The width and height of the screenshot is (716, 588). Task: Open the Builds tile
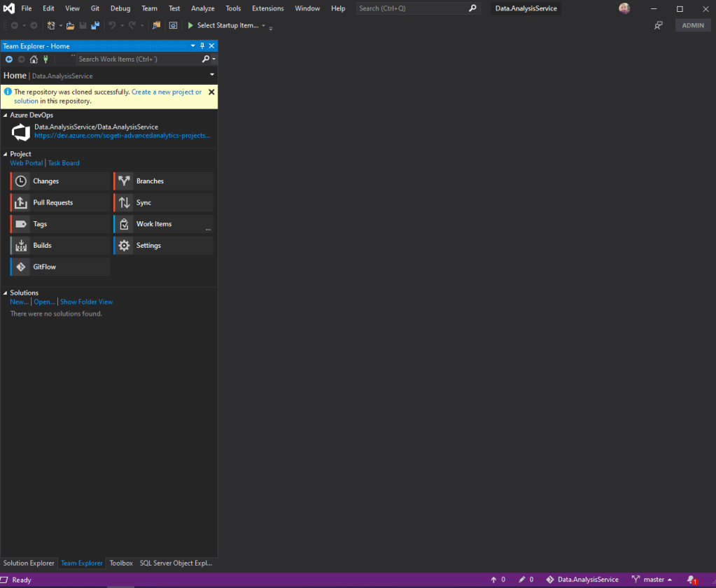pos(60,246)
